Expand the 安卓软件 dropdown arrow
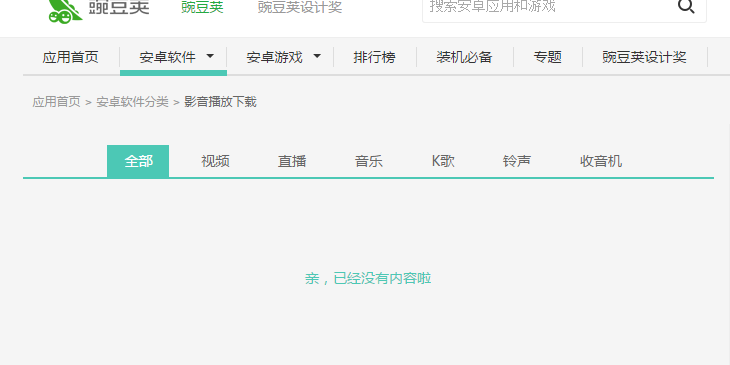This screenshot has height=365, width=730. pos(210,56)
